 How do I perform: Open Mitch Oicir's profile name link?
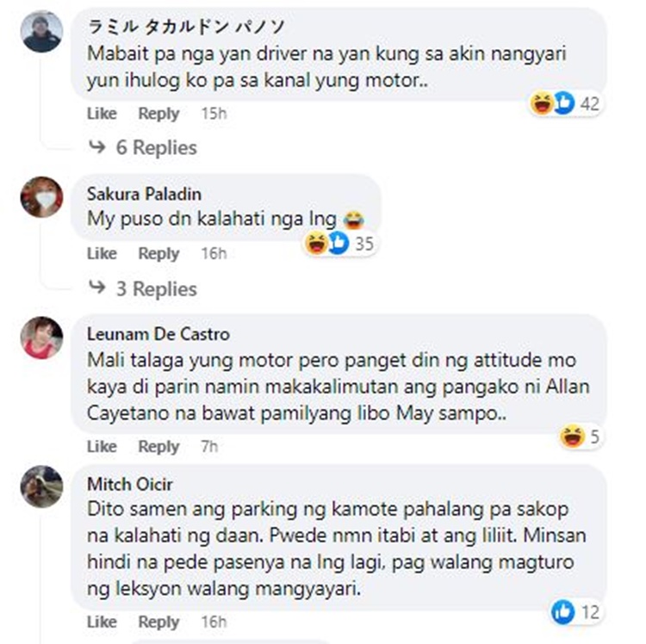(130, 484)
